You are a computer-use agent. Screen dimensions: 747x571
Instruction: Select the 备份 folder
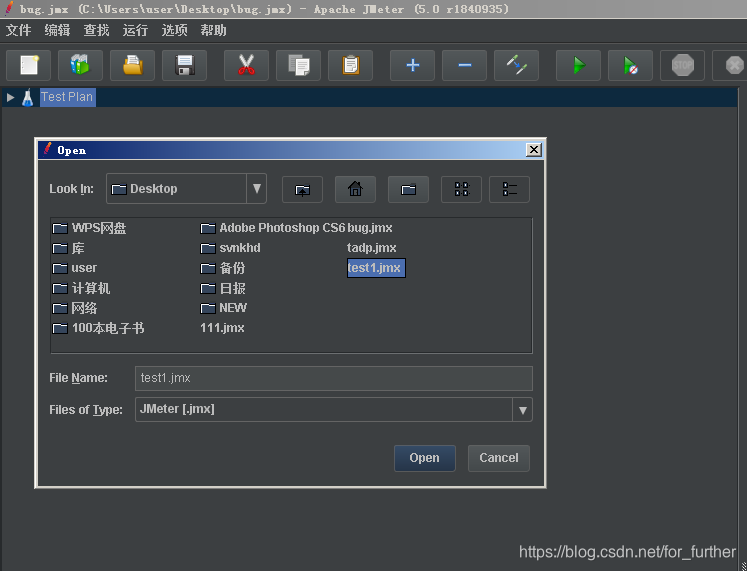coord(223,268)
